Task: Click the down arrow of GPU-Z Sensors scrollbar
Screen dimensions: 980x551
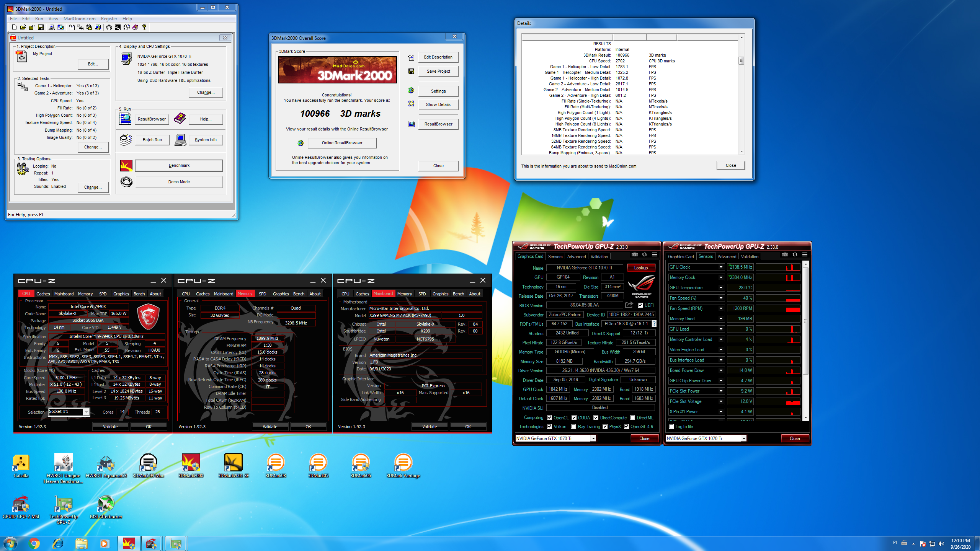Action: coord(805,418)
